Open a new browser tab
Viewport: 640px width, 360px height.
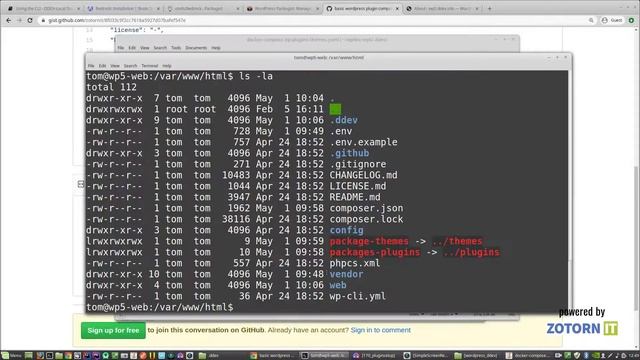point(489,8)
